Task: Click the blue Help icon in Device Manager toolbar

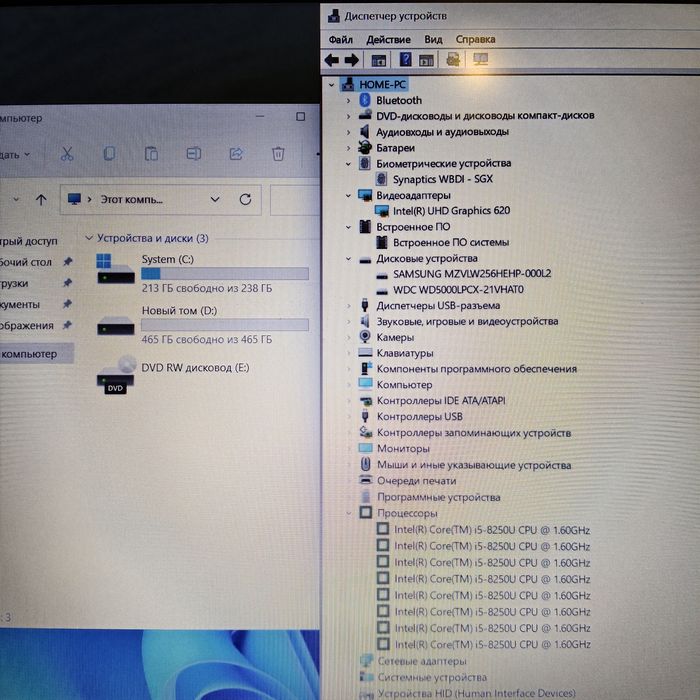Action: coord(405,59)
